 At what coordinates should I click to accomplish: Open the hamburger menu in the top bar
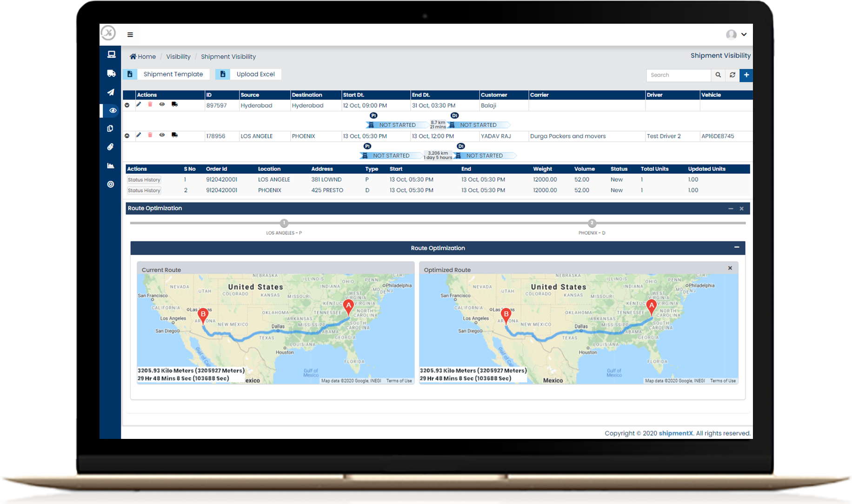click(x=130, y=34)
